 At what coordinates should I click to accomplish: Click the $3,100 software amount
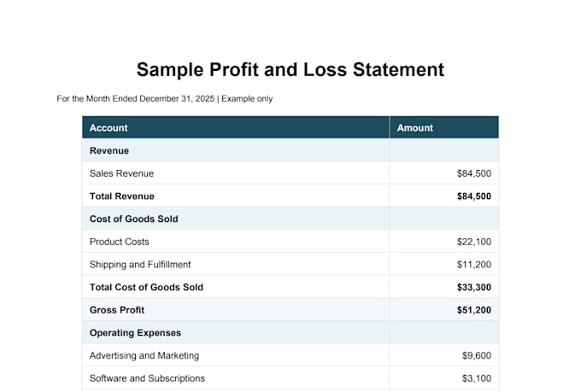(x=477, y=378)
